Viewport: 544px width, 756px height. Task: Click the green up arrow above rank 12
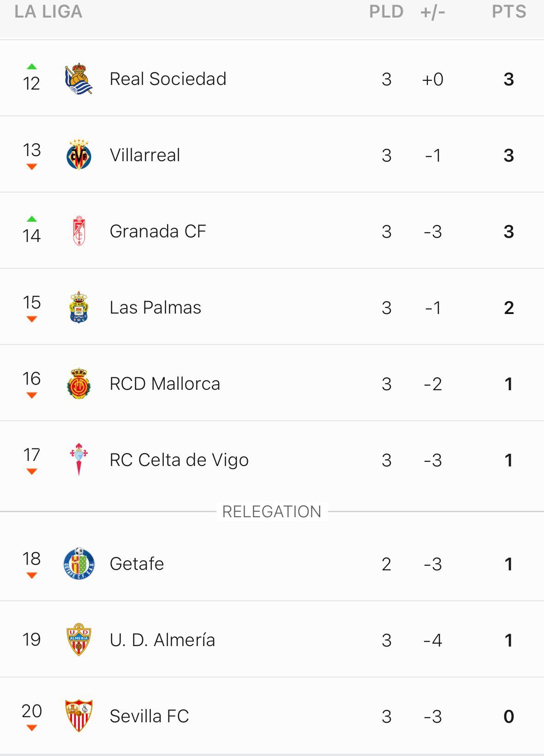pos(32,67)
